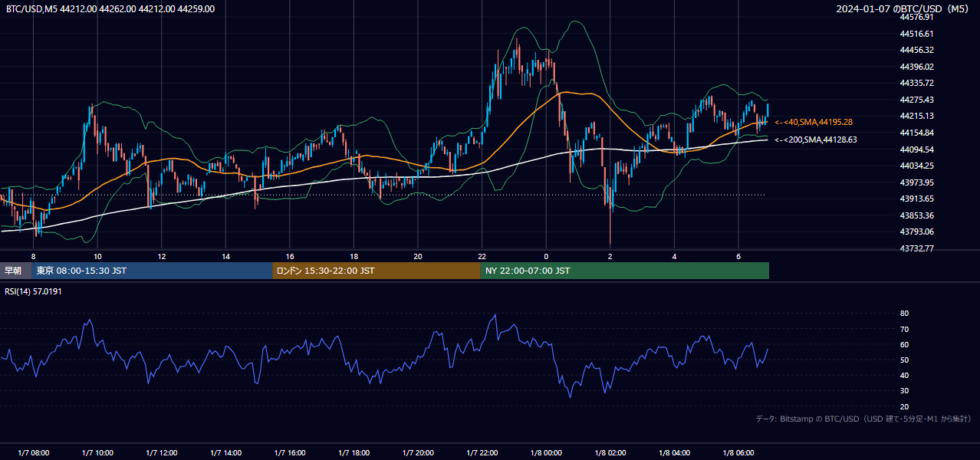Viewport: 980px width, 460px height.
Task: Click the 1/7 10:00 date axis label
Action: (97, 453)
